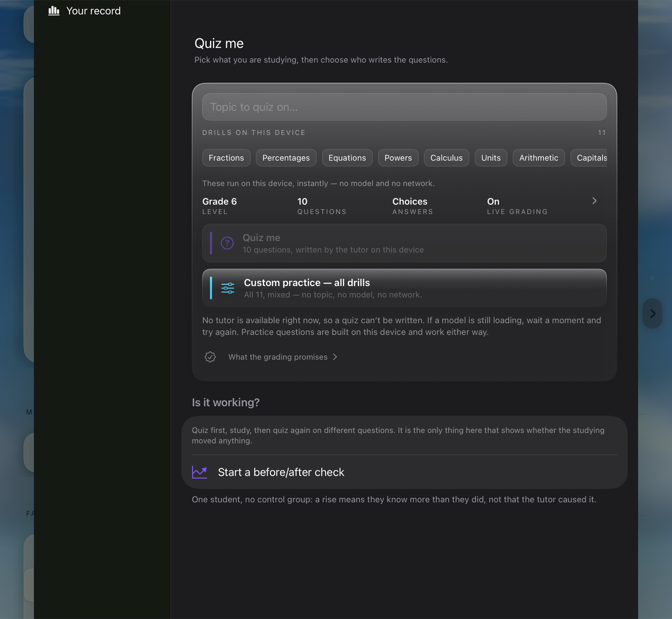The width and height of the screenshot is (672, 619).
Task: Click the Is it working? heading
Action: click(x=226, y=403)
